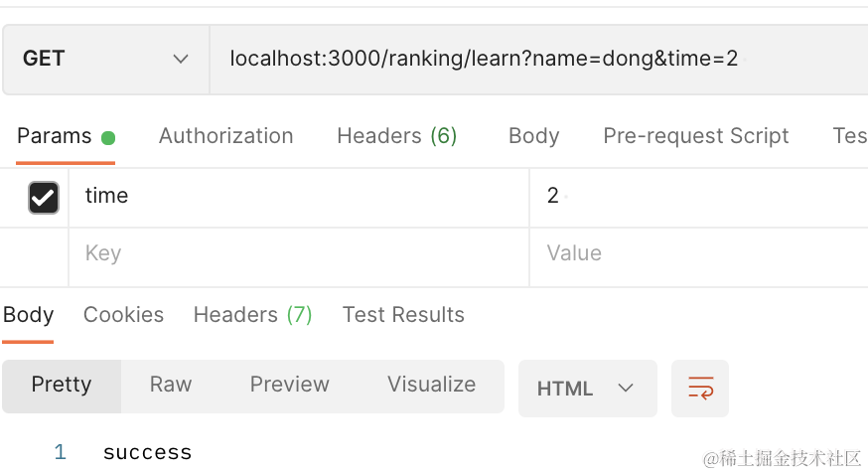Uncheck the time parameter checkbox

pyautogui.click(x=43, y=197)
